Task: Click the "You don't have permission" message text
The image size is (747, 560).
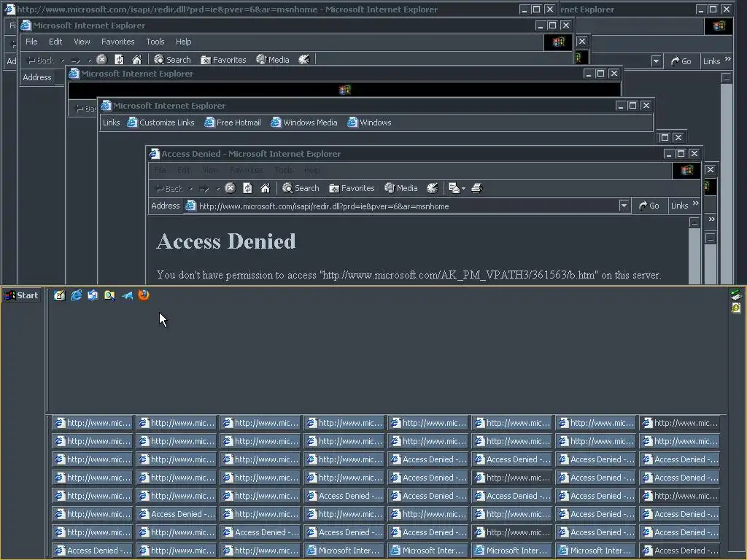Action: [409, 275]
